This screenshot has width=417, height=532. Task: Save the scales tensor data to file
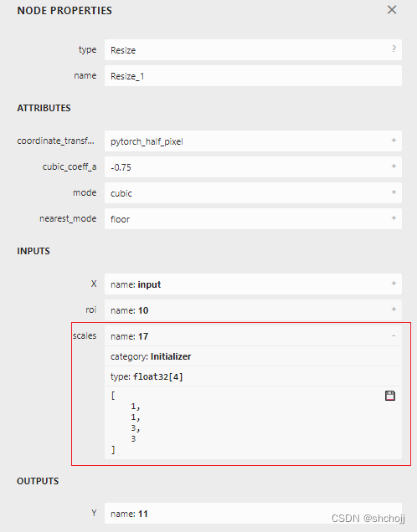pos(390,396)
